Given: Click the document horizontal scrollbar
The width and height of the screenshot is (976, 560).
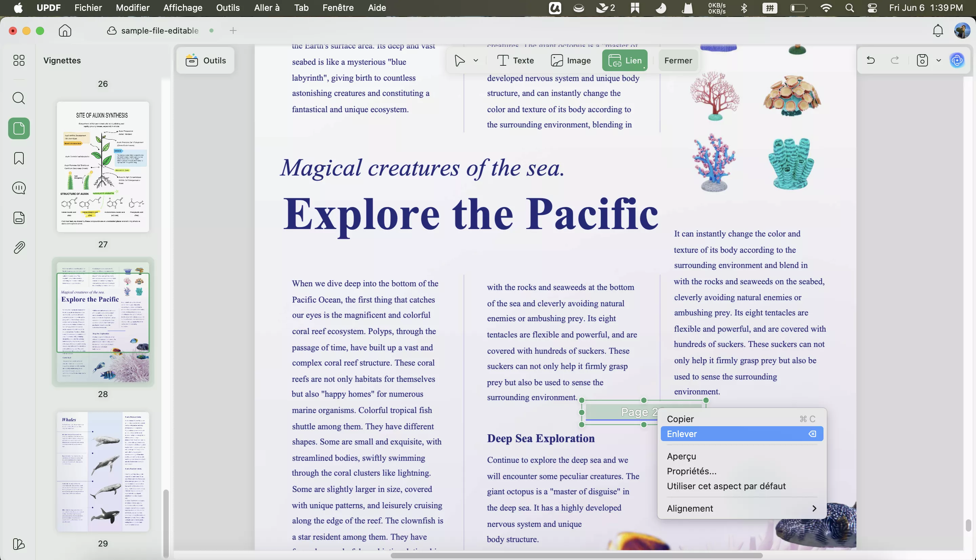Looking at the screenshot, I should (x=576, y=555).
